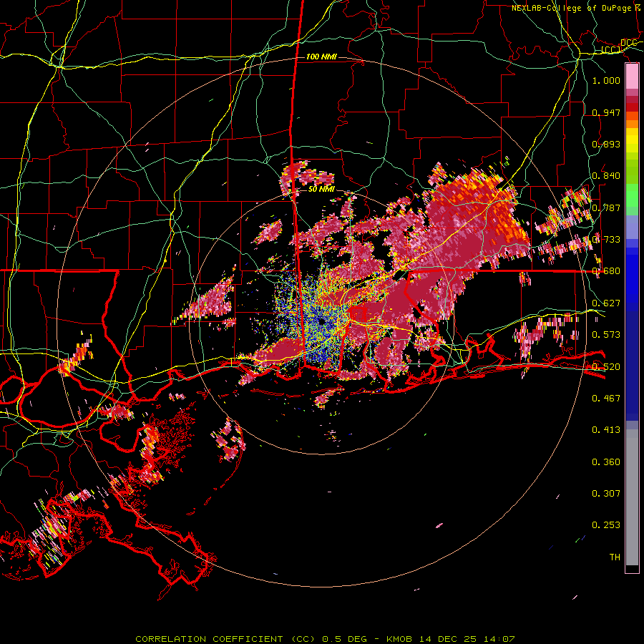The width and height of the screenshot is (644, 644).
Task: Click the 0.413 legend value
Action: point(606,430)
